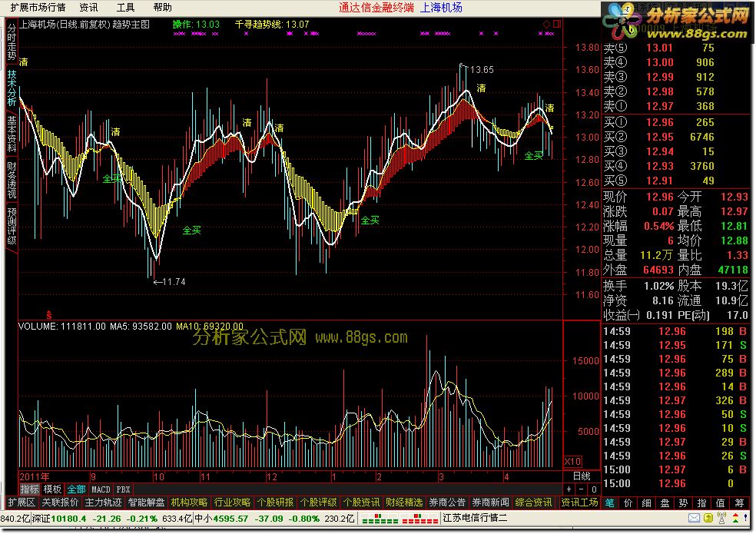The width and height of the screenshot is (756, 534).
Task: Select the 全部 indicator tab
Action: pos(76,489)
